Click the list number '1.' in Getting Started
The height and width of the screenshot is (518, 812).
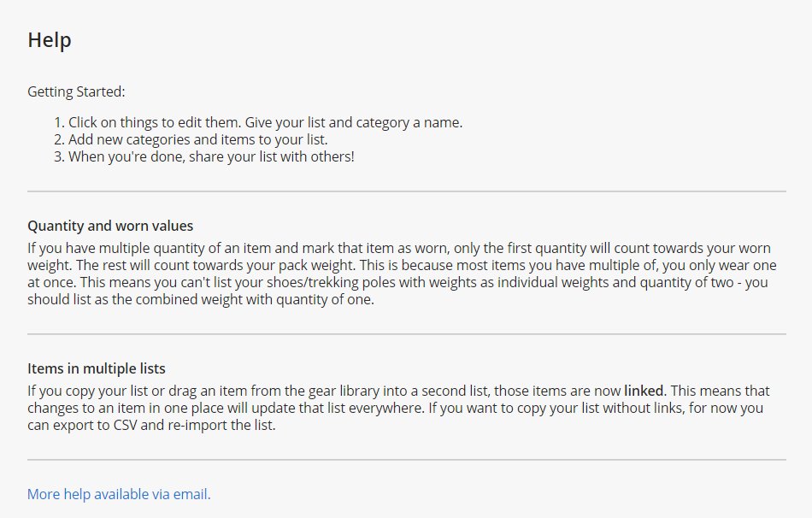(59, 122)
